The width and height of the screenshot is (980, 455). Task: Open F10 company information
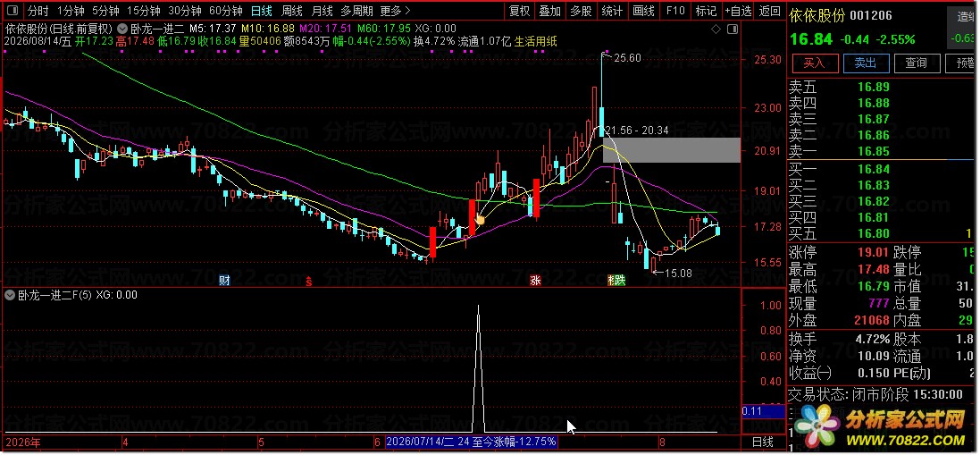pos(675,11)
